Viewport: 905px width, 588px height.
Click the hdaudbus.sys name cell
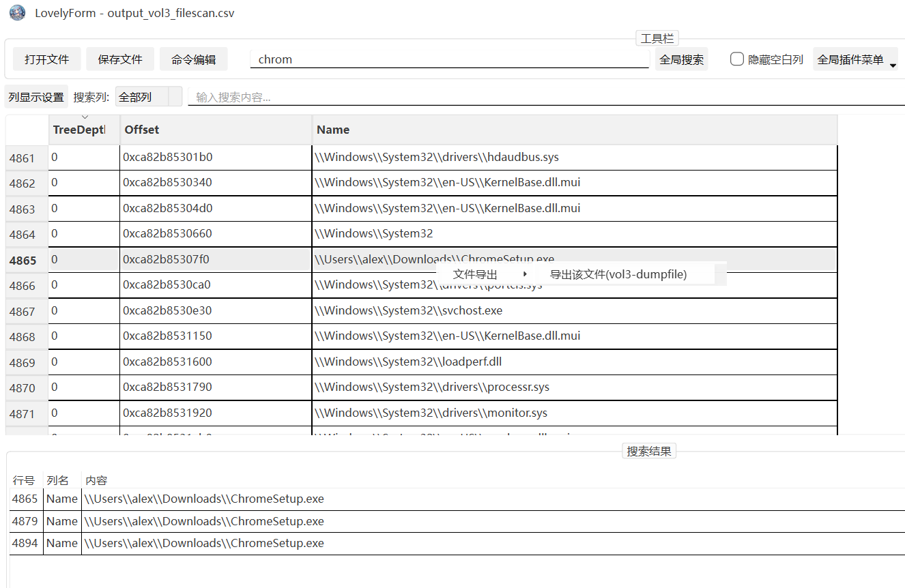[575, 157]
